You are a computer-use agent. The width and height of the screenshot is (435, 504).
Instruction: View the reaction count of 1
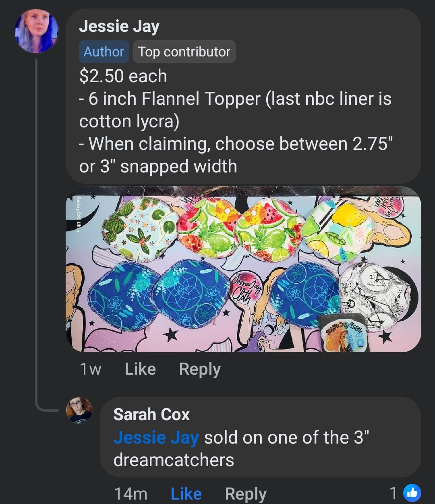(394, 493)
